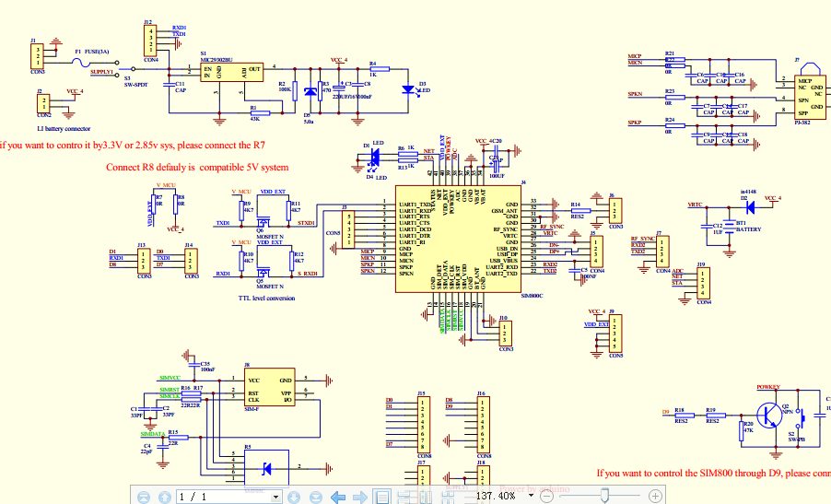Click the 100K value of R2
The image size is (831, 504).
[x=285, y=89]
